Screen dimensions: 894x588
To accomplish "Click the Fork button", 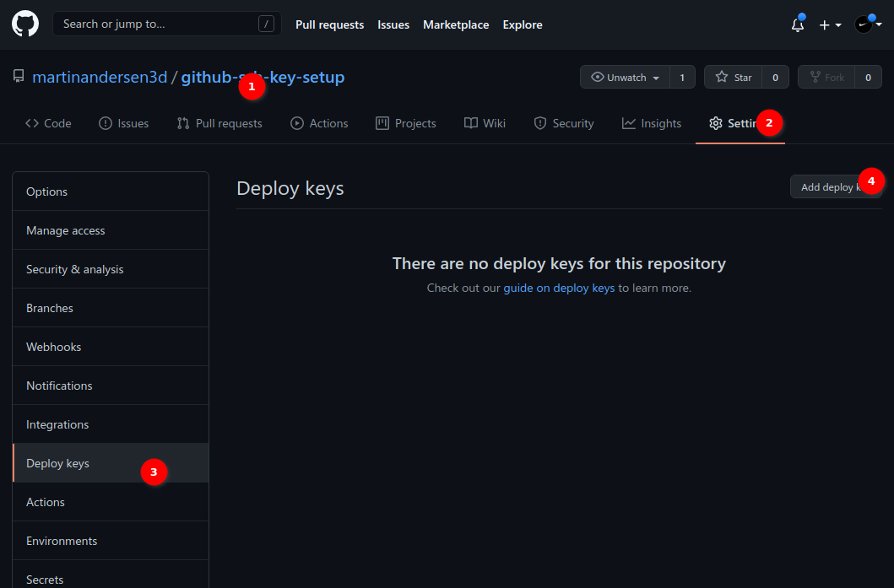I will pos(826,77).
